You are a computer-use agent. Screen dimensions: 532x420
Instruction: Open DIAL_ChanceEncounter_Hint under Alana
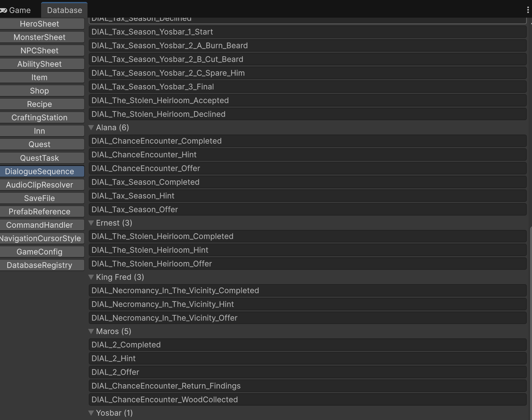click(x=307, y=155)
